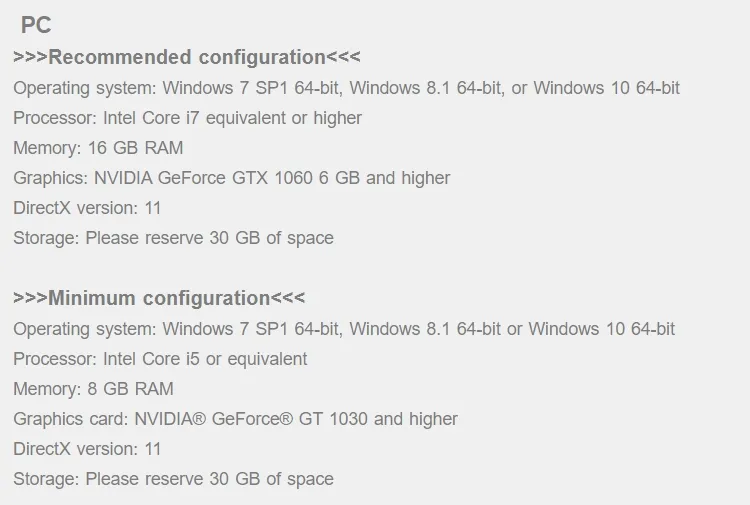Select the GeForce GT 1030 graphics card line
750x505 pixels.
(x=235, y=419)
